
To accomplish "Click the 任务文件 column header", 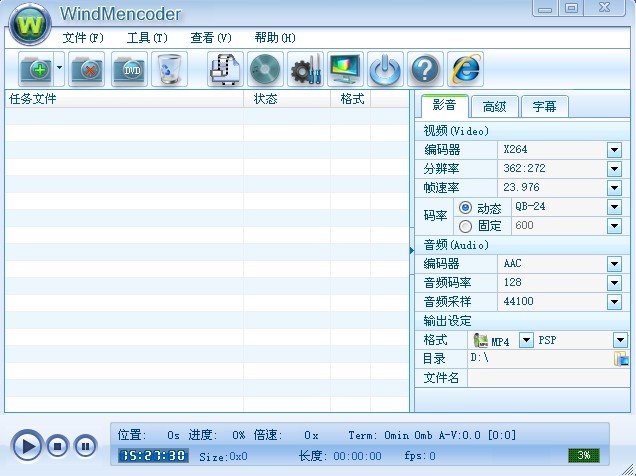I will click(x=124, y=99).
